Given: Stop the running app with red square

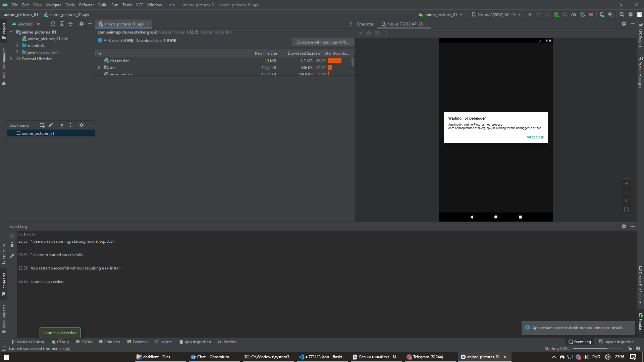Looking at the screenshot, I should pos(591,15).
